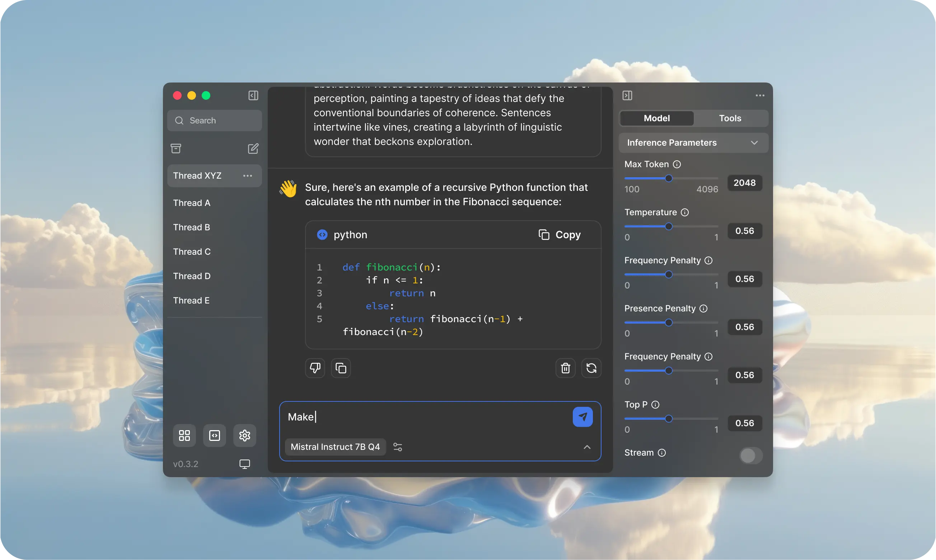
Task: Toggle the Stream switch
Action: tap(750, 456)
